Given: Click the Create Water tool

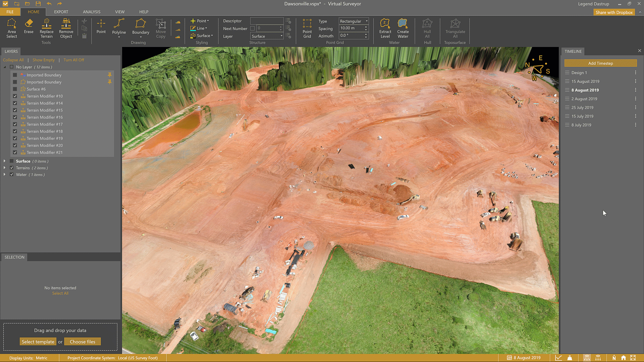Looking at the screenshot, I should (x=403, y=28).
